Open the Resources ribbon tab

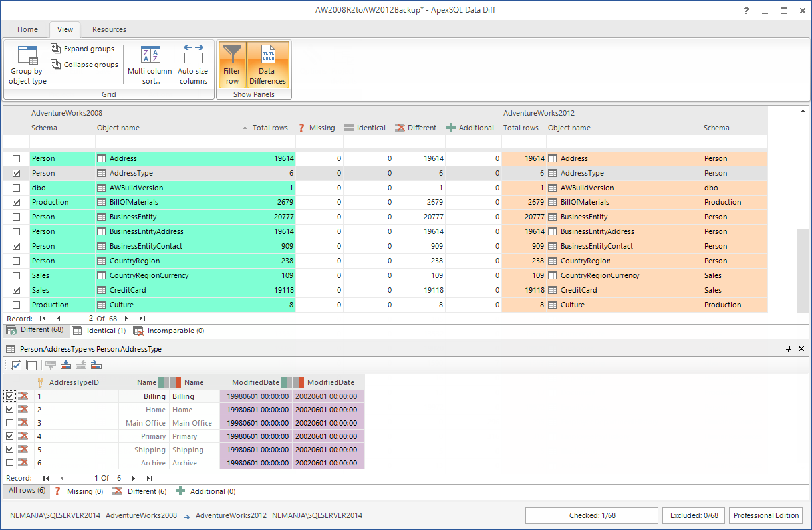[109, 29]
